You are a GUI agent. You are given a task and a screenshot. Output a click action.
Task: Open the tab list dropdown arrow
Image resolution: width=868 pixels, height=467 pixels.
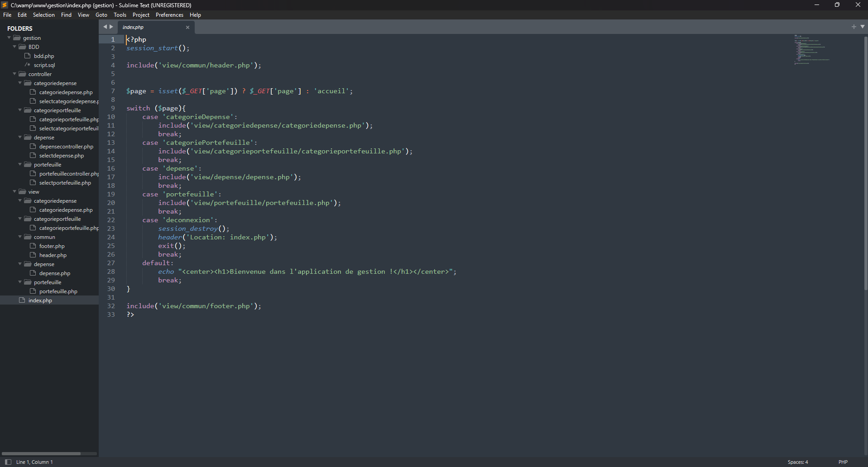pos(862,27)
